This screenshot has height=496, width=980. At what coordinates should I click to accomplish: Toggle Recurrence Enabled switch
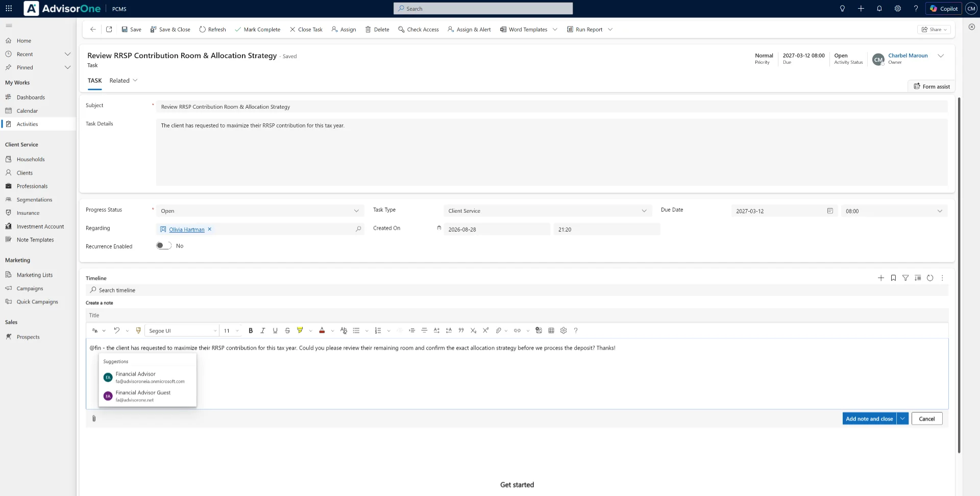164,246
